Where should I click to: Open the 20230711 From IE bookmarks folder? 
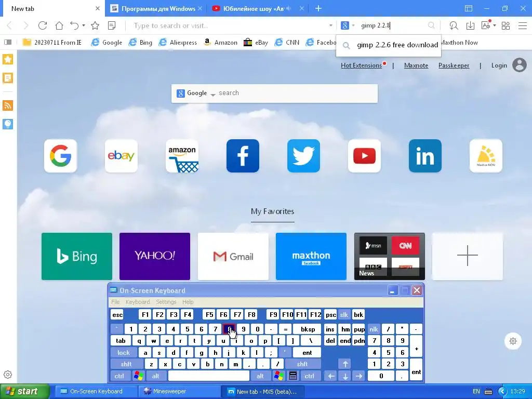[x=52, y=42]
